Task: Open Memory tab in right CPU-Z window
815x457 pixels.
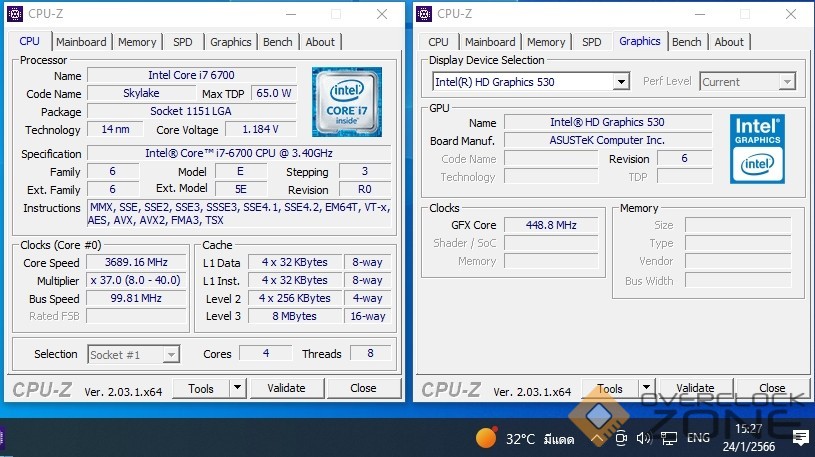Action: pos(546,42)
